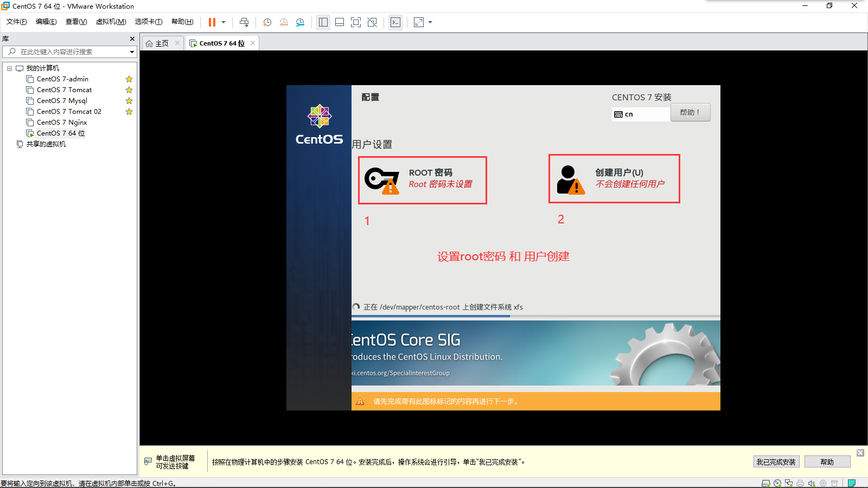
Task: Open the snapshot manager
Action: point(300,22)
